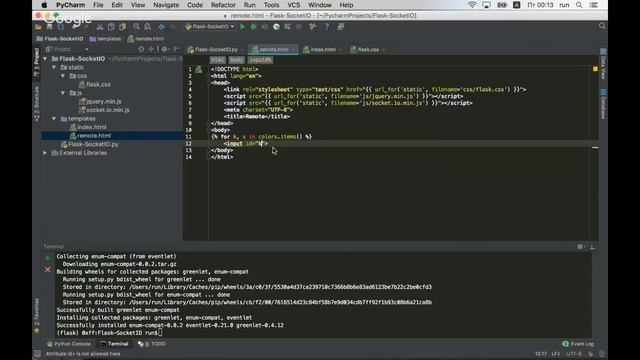Image resolution: width=640 pixels, height=360 pixels.
Task: Open Project panel gear settings
Action: tap(164, 49)
